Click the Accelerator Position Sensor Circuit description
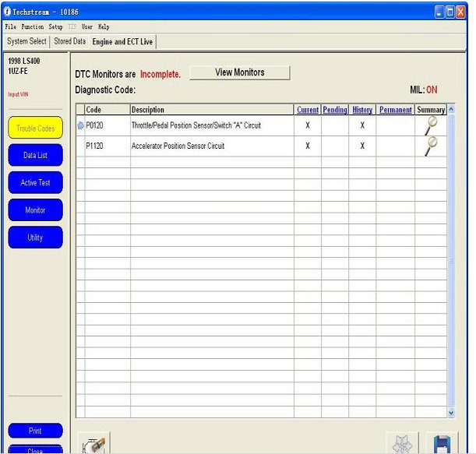This screenshot has height=454, width=476. (x=178, y=146)
